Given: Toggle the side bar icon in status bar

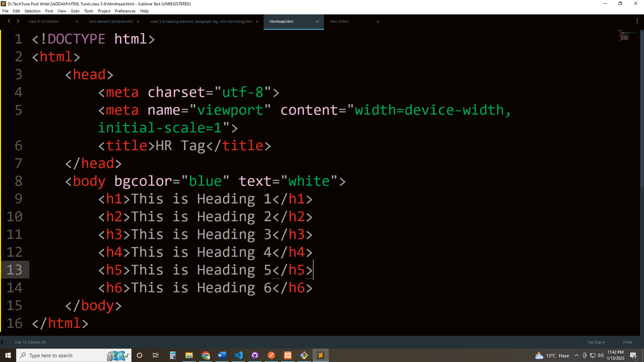Looking at the screenshot, I should (x=3, y=342).
